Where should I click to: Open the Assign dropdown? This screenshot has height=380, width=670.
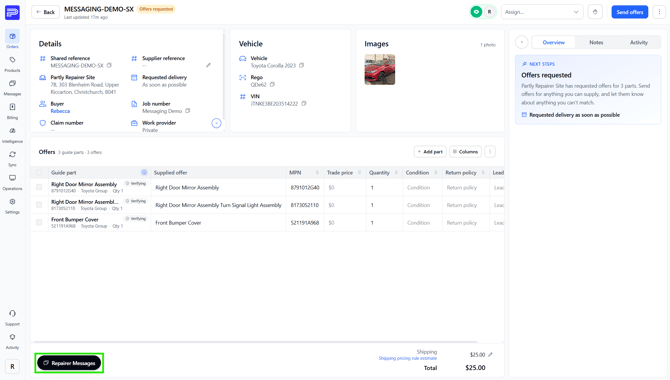click(x=541, y=12)
